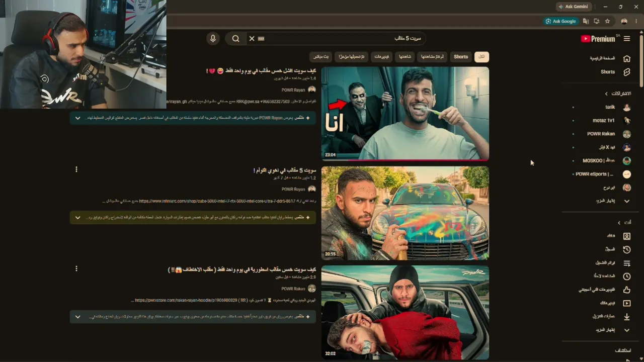Expand the AI summary under the twin-brother pranks video

77,218
